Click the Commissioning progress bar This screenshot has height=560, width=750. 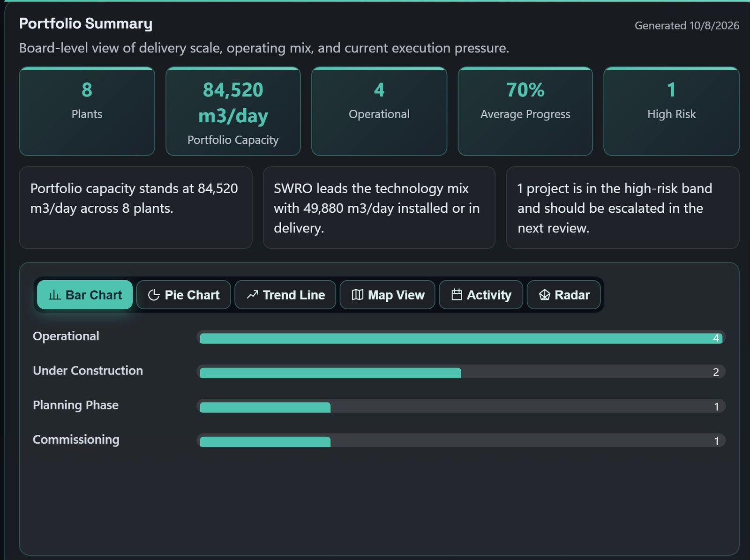pyautogui.click(x=461, y=441)
